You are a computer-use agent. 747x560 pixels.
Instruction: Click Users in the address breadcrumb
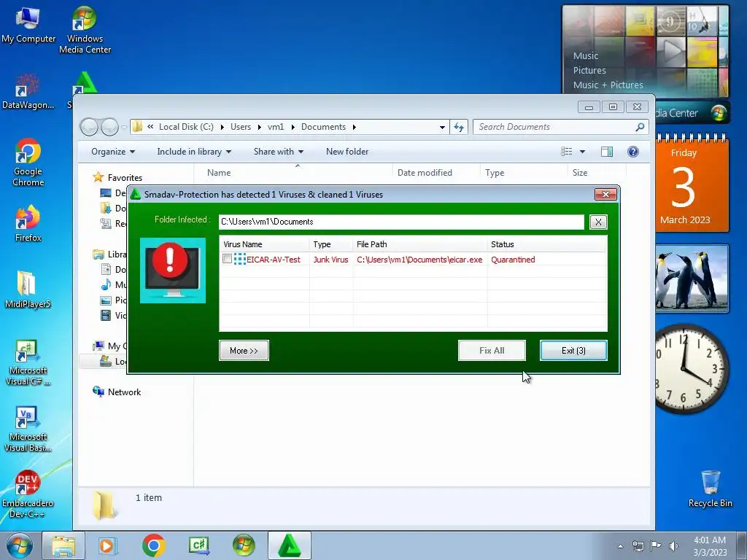[241, 127]
